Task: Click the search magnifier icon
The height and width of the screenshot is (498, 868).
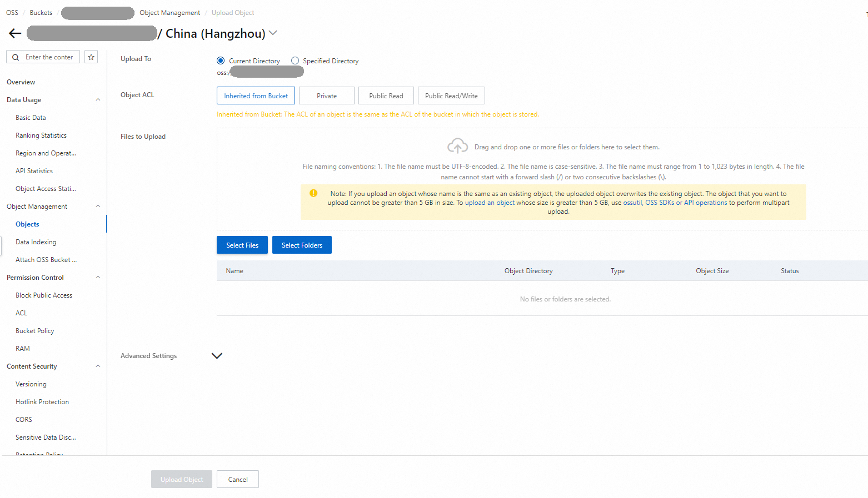Action: tap(16, 57)
